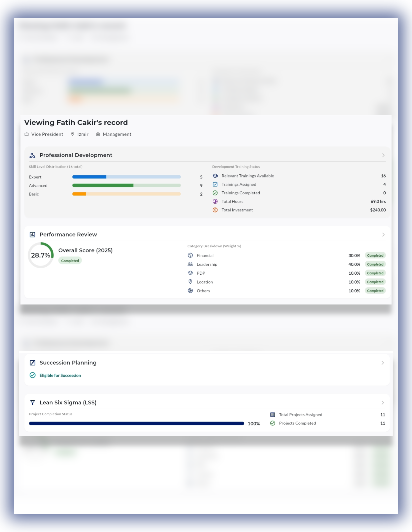This screenshot has height=532, width=412.
Task: Expand the Performance Review section chevron
Action: (x=383, y=235)
